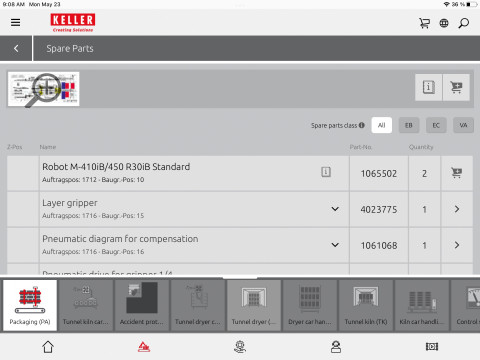Viewport: 480px width, 360px height.
Task: Click part number 1061068
Action: point(379,246)
